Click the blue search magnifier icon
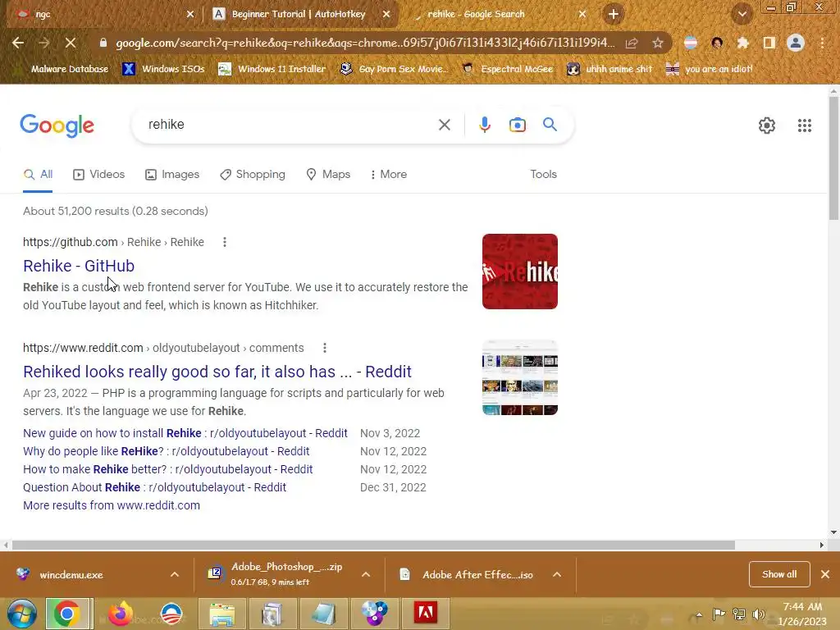This screenshot has width=840, height=630. 550,125
